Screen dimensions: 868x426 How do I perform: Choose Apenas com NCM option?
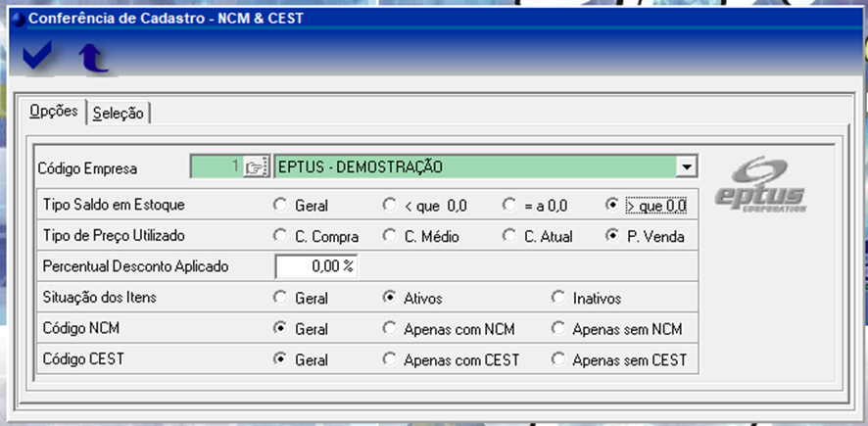389,329
